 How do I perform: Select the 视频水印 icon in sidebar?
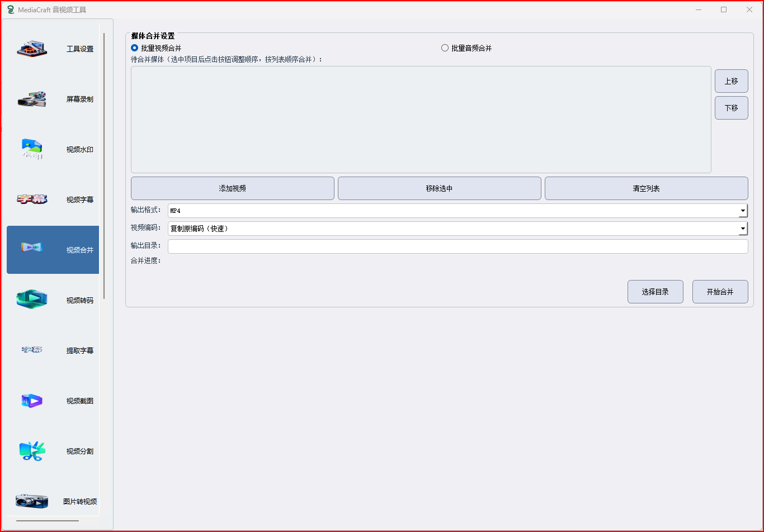coord(32,149)
